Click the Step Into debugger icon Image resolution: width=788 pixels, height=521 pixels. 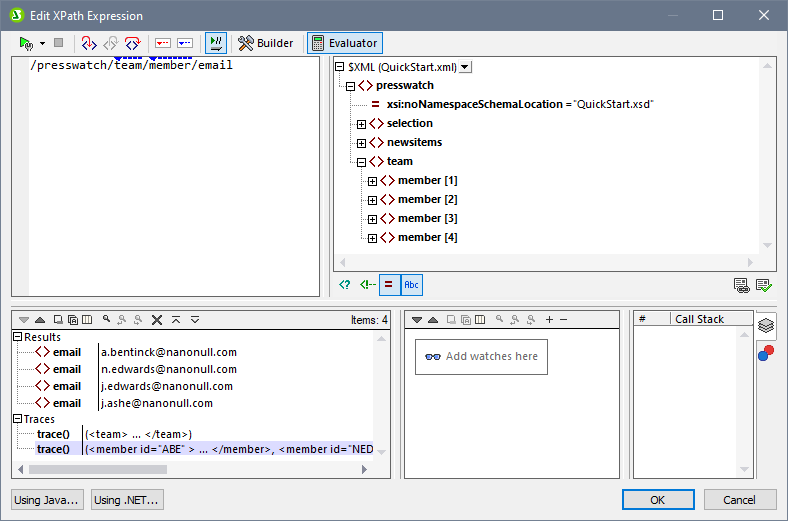pyautogui.click(x=89, y=43)
